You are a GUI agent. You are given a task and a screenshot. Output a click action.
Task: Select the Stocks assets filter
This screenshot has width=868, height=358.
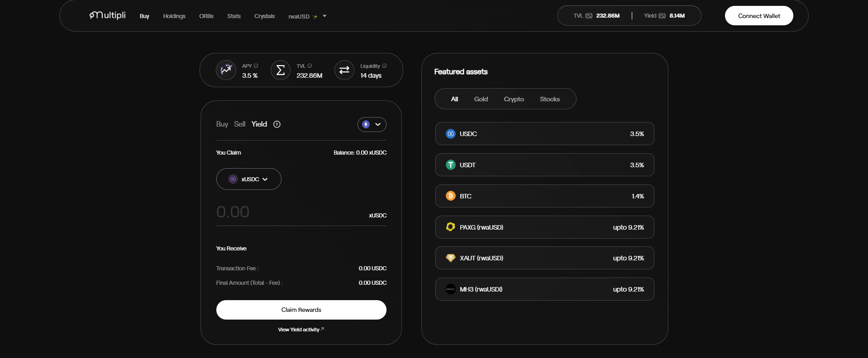tap(550, 99)
